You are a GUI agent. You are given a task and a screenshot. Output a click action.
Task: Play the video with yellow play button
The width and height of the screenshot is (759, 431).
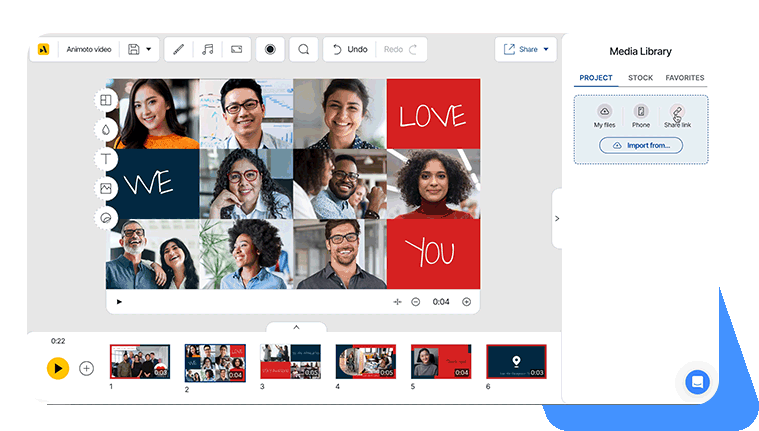(58, 369)
